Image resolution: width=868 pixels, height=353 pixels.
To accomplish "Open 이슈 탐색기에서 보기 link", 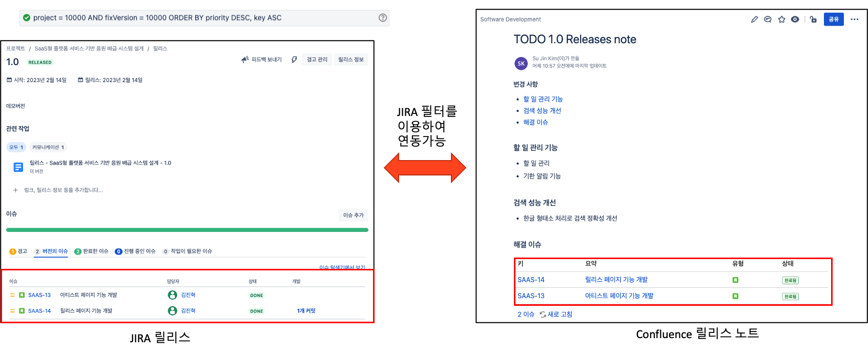I will tap(342, 267).
